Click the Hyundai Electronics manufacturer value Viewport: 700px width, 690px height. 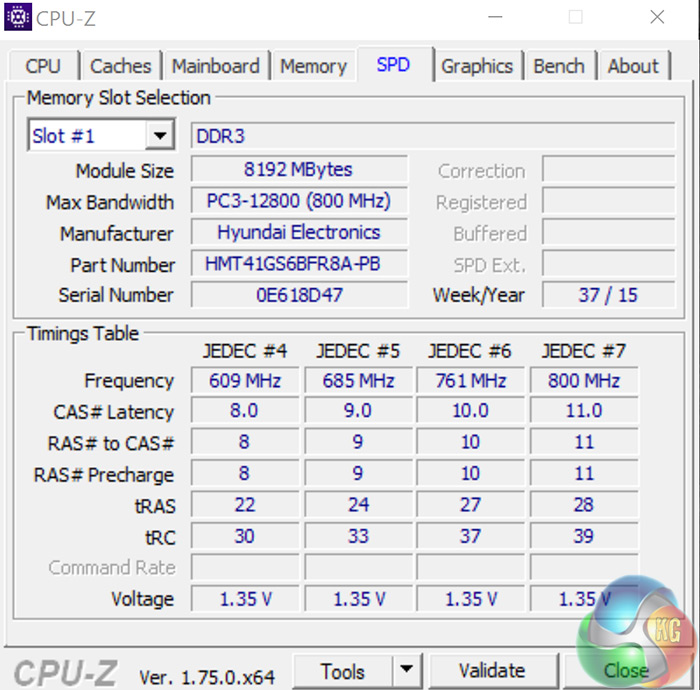tap(299, 232)
